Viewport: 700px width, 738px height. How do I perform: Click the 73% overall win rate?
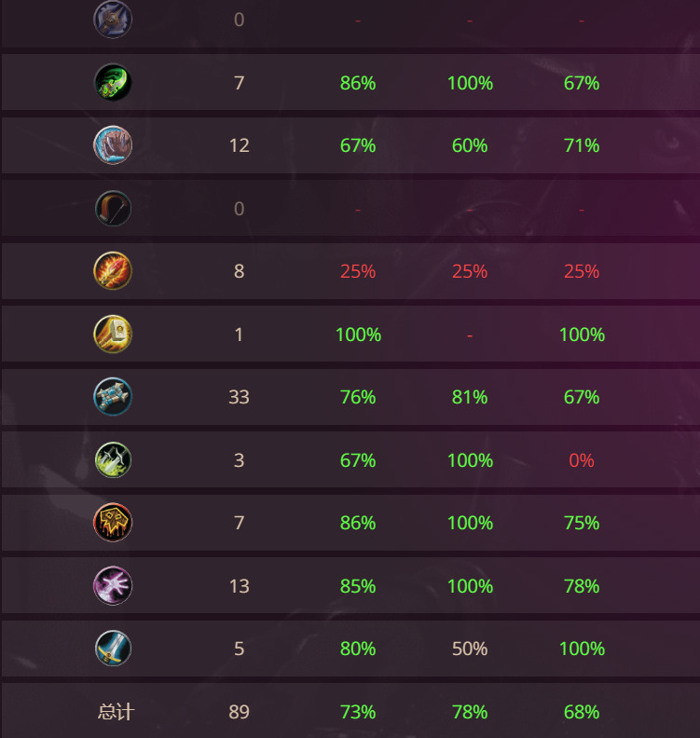click(358, 712)
